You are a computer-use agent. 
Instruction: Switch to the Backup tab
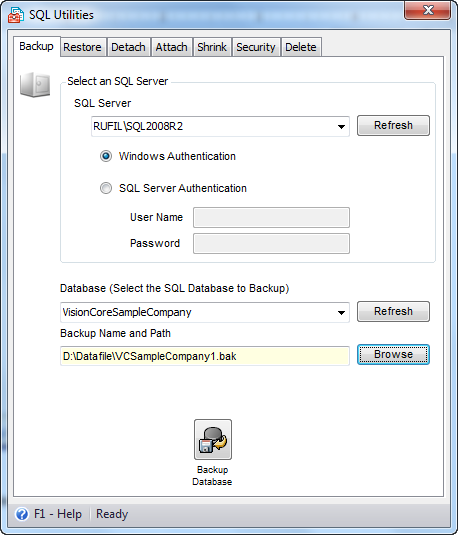pyautogui.click(x=37, y=46)
